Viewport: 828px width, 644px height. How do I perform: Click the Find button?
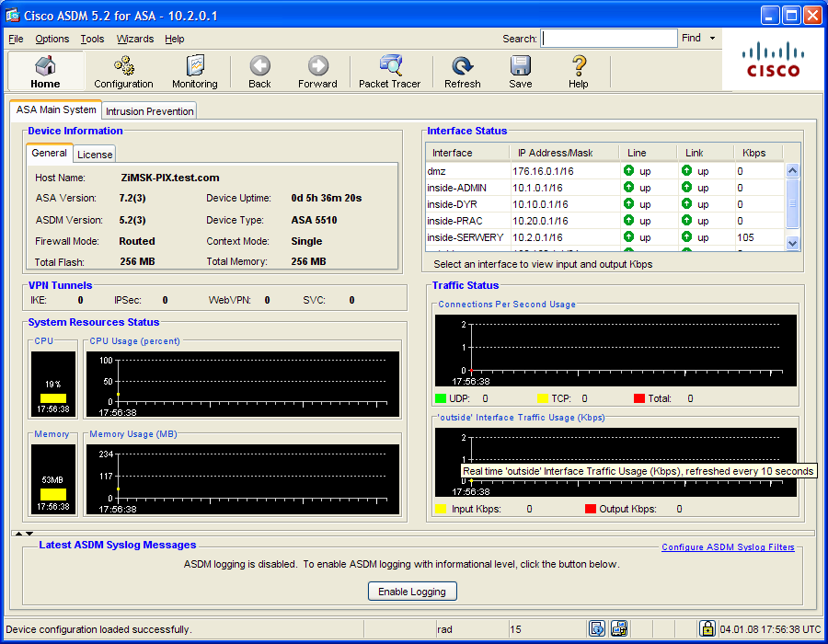coord(691,38)
